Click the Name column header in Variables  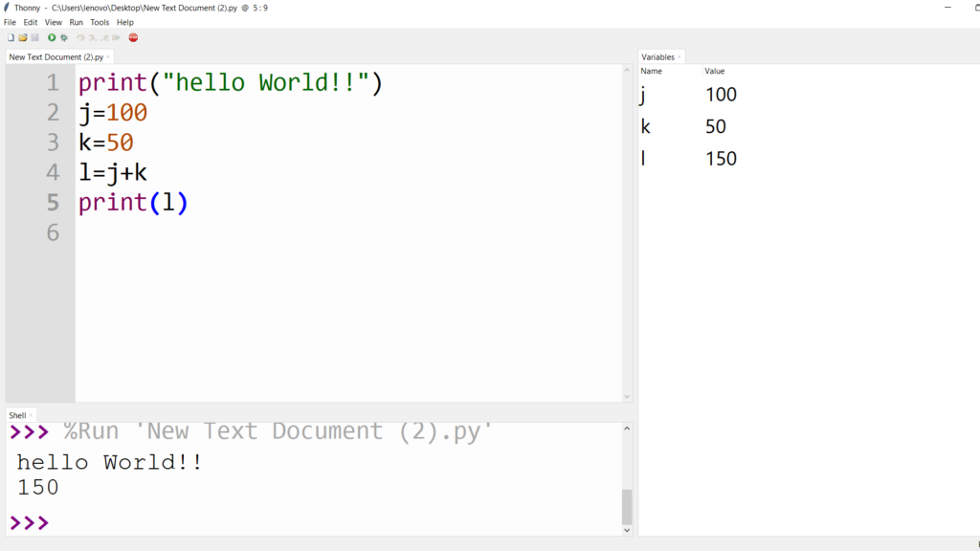pyautogui.click(x=651, y=71)
